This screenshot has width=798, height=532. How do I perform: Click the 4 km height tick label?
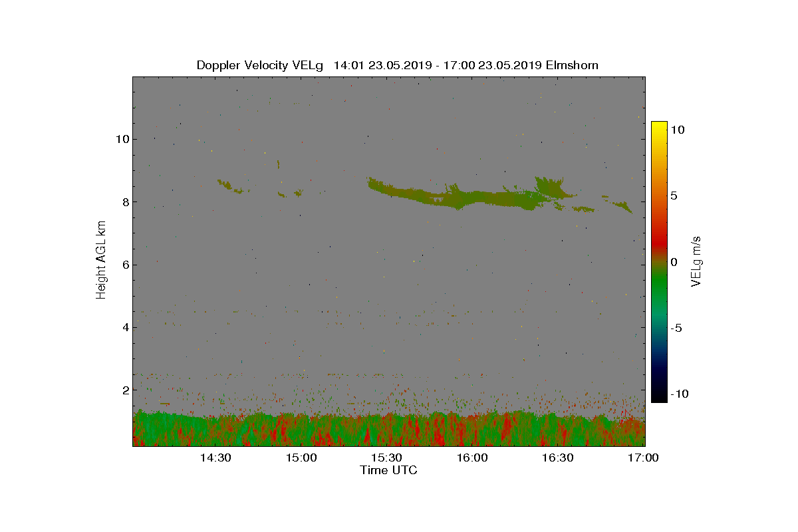tap(124, 327)
